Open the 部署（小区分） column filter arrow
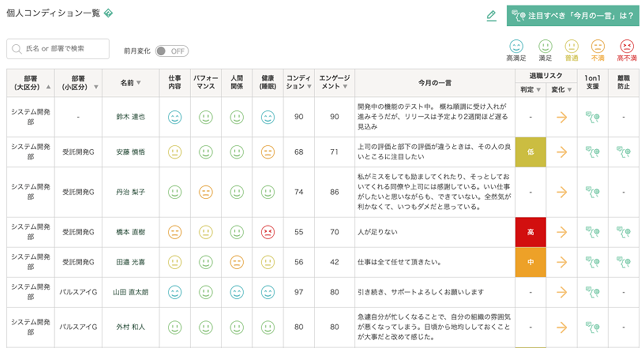Viewport: 644px width, 348px height. [x=96, y=87]
